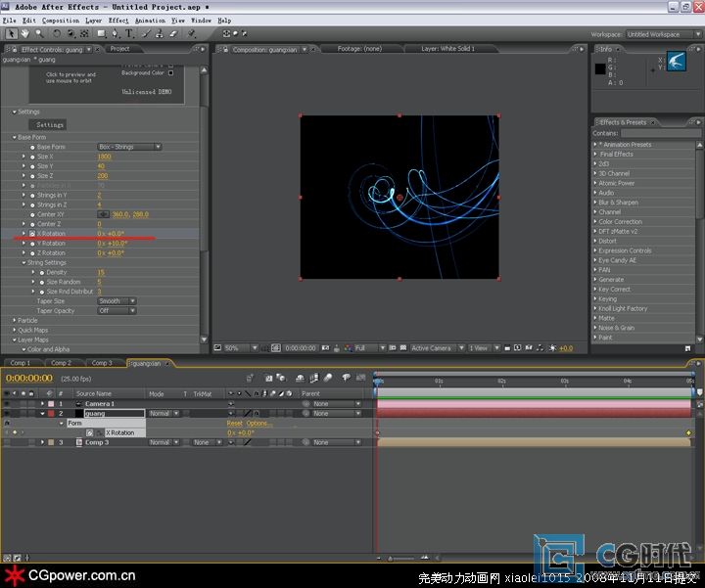Click the Brainstorm icon in the timeline
705x588 pixels.
pos(346,379)
